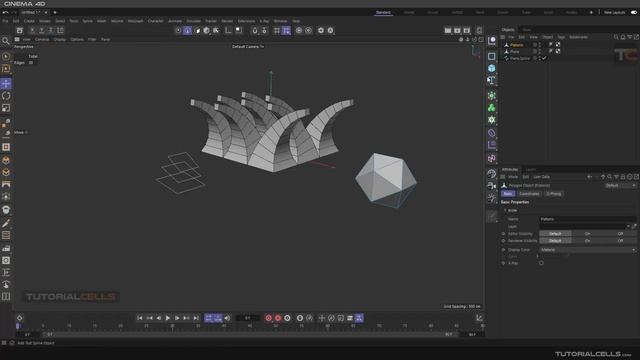Click the Rectangle spline icon in right palette
Viewport: 640px width, 360px height.
point(491,56)
